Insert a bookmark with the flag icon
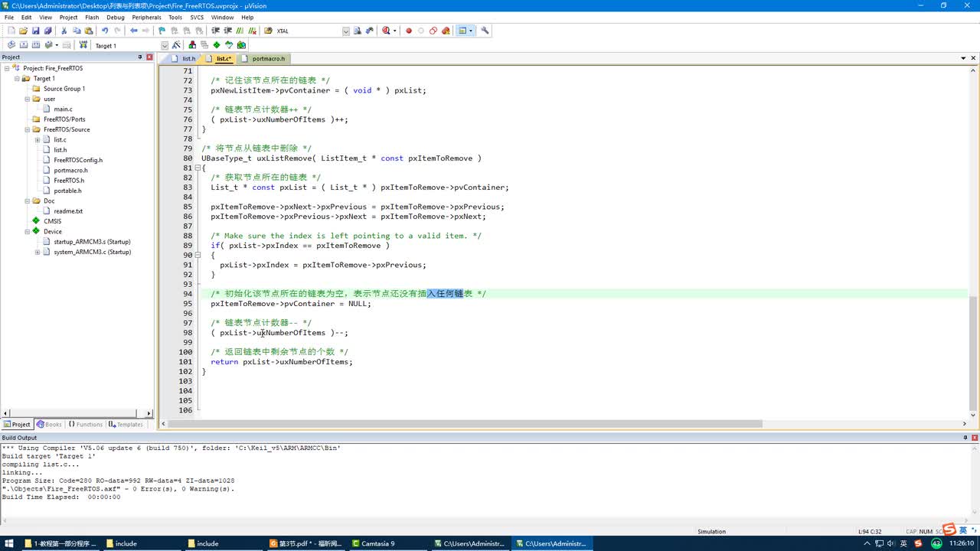The image size is (980, 551). pos(162,31)
